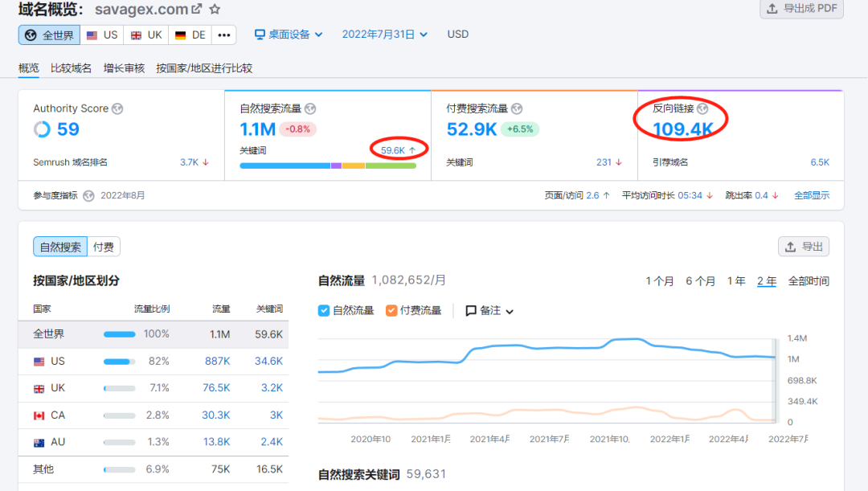Click the US flag icon in the country list

pos(38,361)
